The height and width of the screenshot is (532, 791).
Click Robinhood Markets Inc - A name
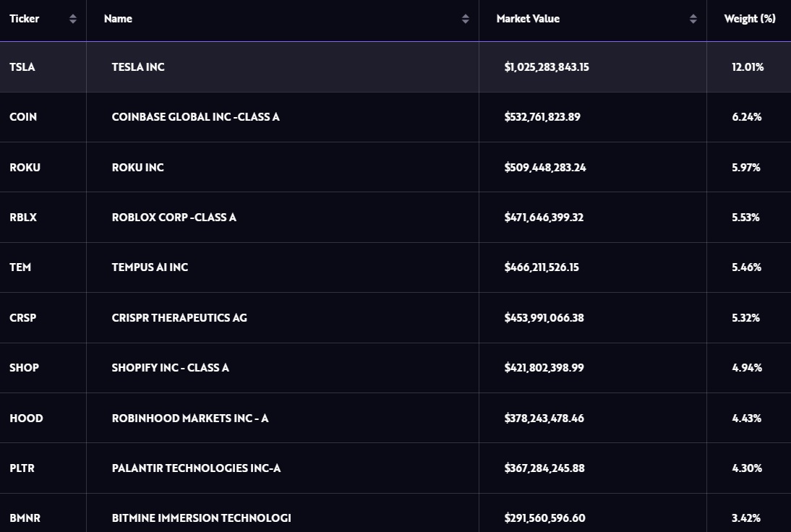click(x=190, y=418)
